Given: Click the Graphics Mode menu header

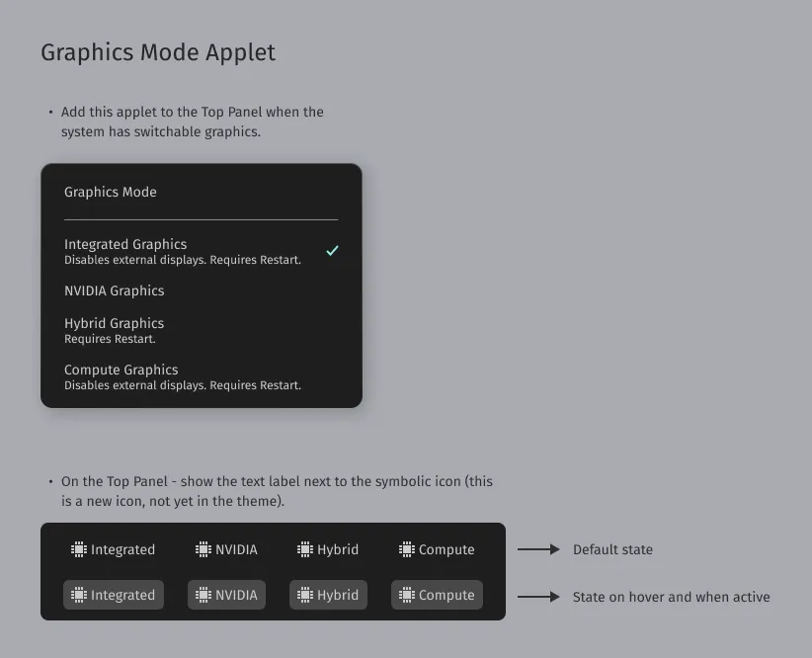Looking at the screenshot, I should click(x=111, y=192).
